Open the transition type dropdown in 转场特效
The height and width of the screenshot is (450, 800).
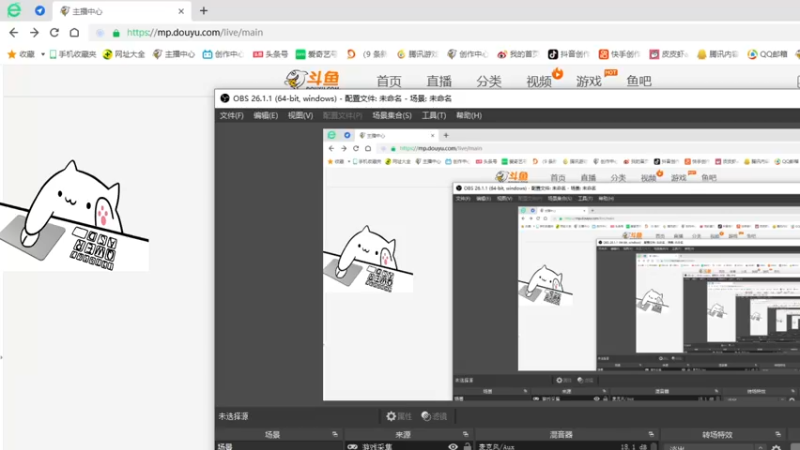pos(716,447)
